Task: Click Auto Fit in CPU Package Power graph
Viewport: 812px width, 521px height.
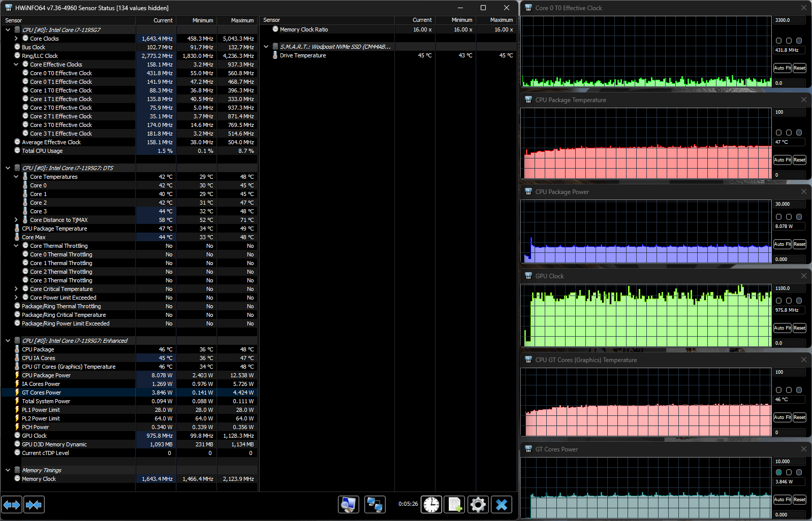Action: 782,244
